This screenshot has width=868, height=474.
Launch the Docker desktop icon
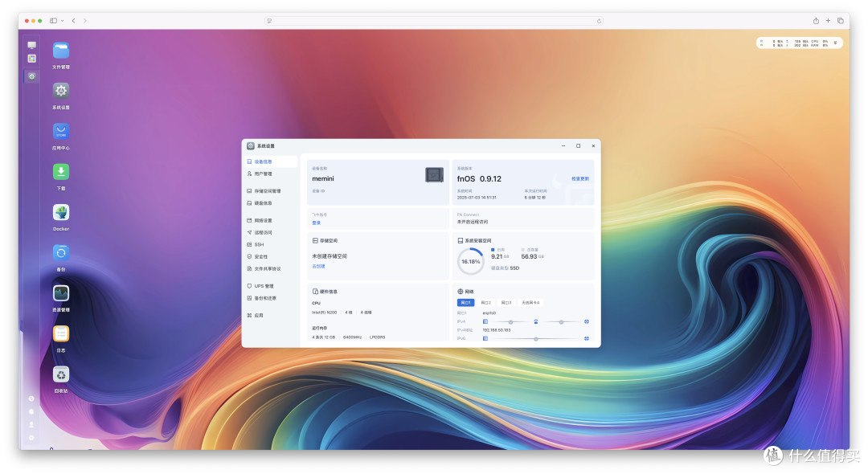[61, 212]
